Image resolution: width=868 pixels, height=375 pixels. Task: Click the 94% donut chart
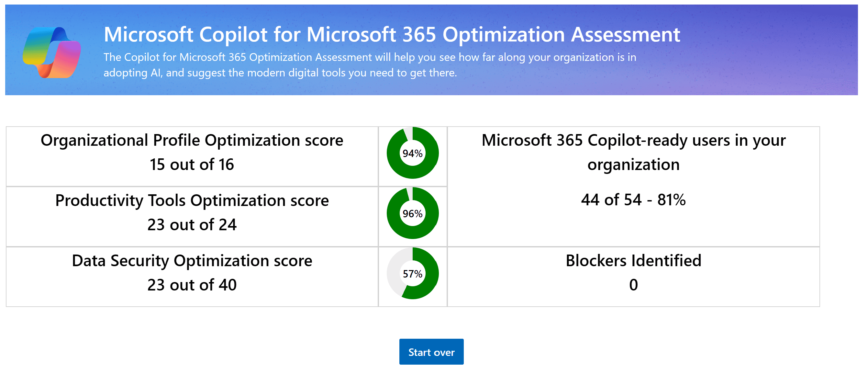(412, 153)
